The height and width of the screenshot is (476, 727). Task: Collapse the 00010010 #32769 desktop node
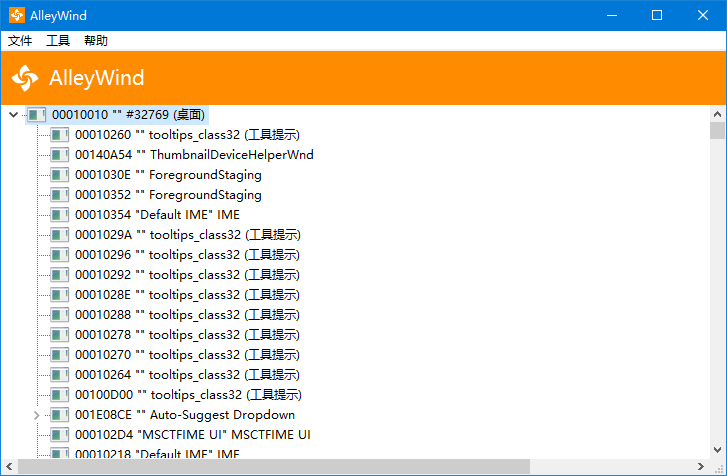[14, 114]
